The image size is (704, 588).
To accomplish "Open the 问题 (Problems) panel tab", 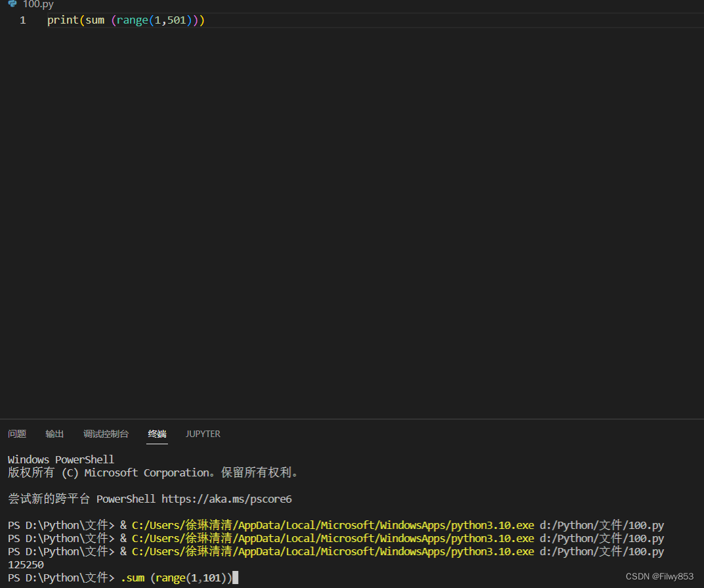I will pyautogui.click(x=17, y=434).
